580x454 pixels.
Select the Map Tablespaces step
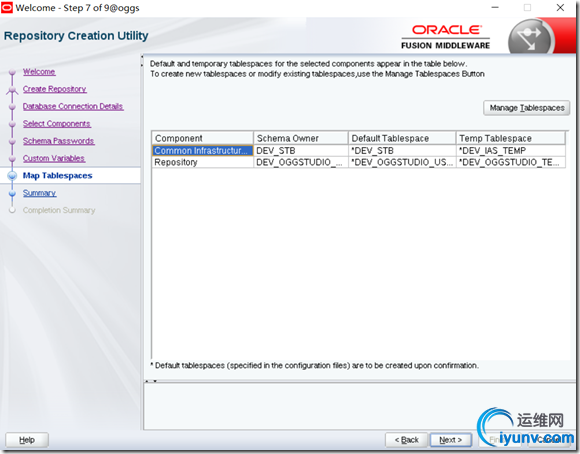pyautogui.click(x=57, y=176)
